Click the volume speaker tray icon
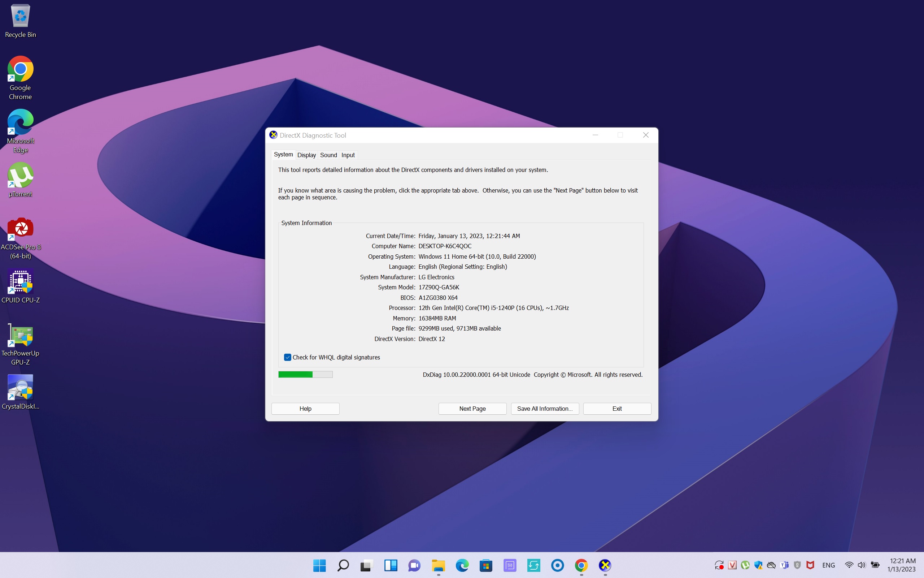The image size is (924, 578). coord(862,565)
